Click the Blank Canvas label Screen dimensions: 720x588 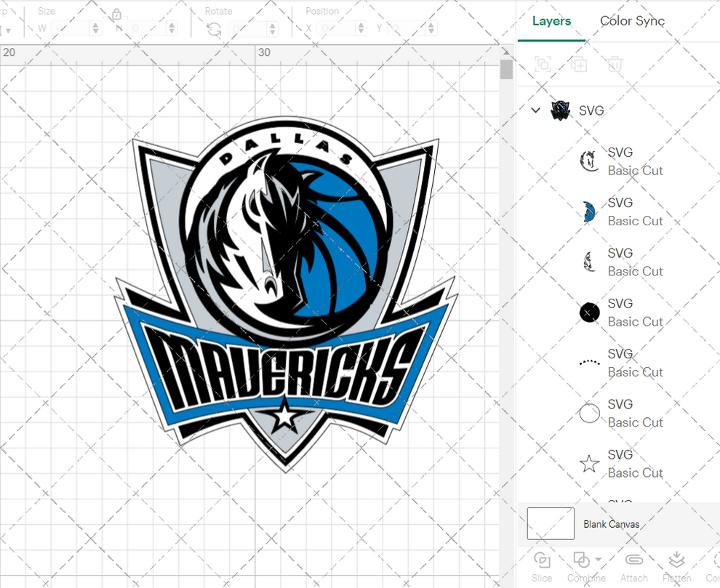pyautogui.click(x=611, y=524)
